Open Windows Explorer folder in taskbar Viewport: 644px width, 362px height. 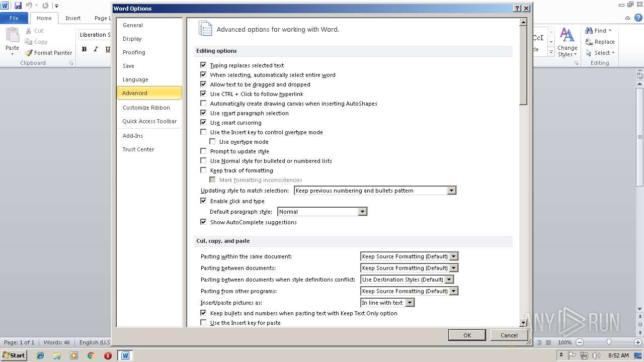[x=57, y=355]
